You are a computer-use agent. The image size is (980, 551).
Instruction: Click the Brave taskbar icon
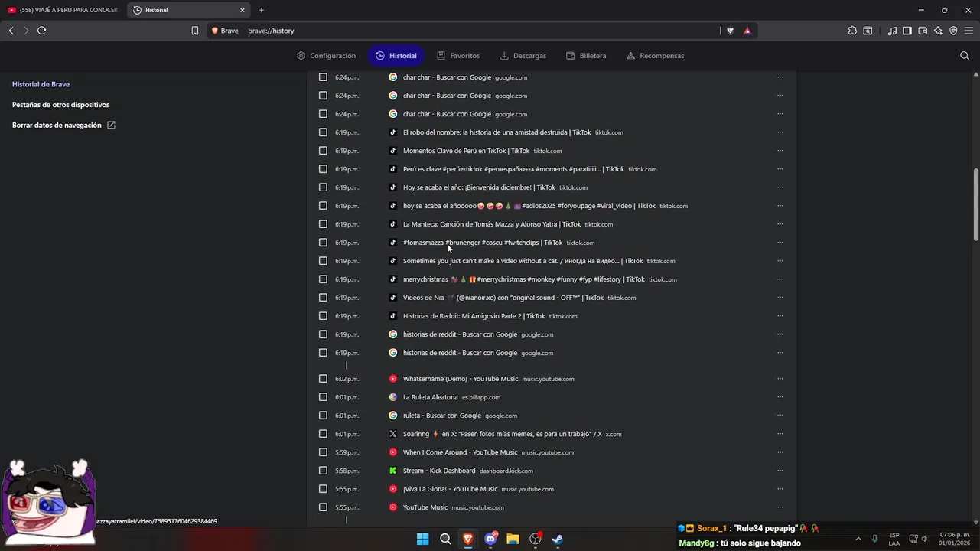[467, 539]
